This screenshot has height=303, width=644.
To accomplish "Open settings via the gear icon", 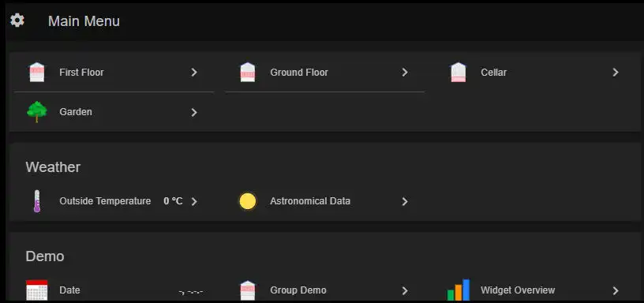I will pyautogui.click(x=17, y=20).
